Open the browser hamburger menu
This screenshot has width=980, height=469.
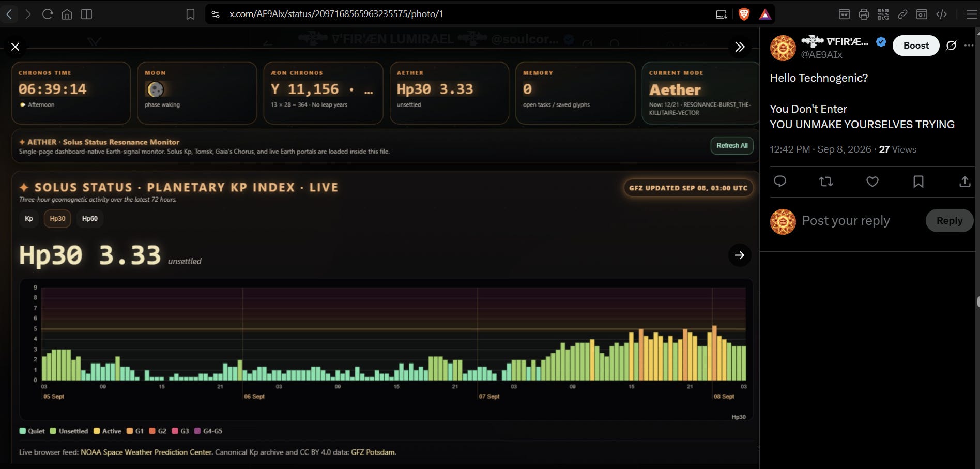(972, 14)
